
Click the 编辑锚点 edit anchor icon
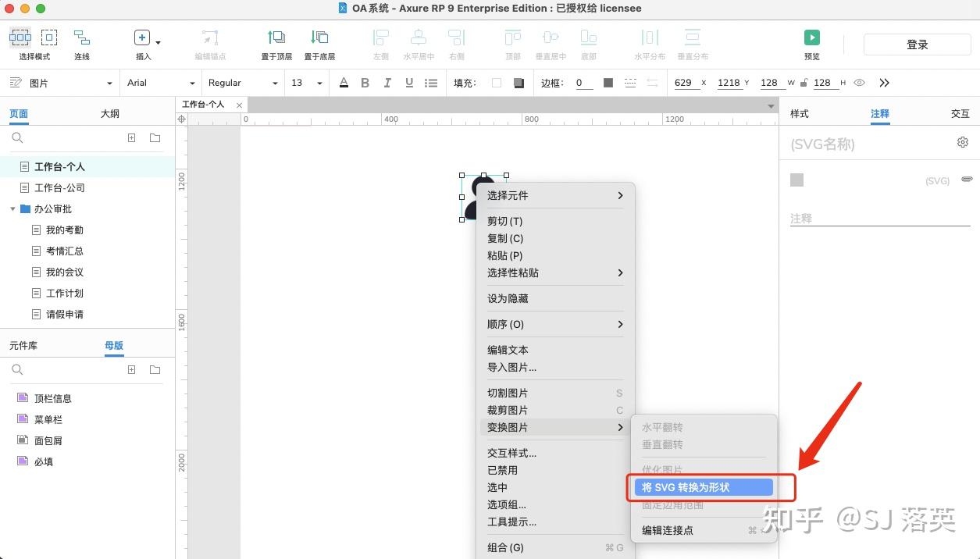coord(208,37)
